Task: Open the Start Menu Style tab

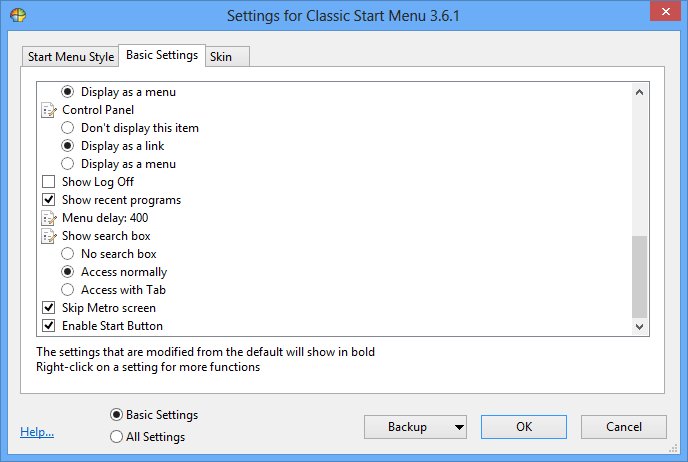Action: [x=71, y=57]
